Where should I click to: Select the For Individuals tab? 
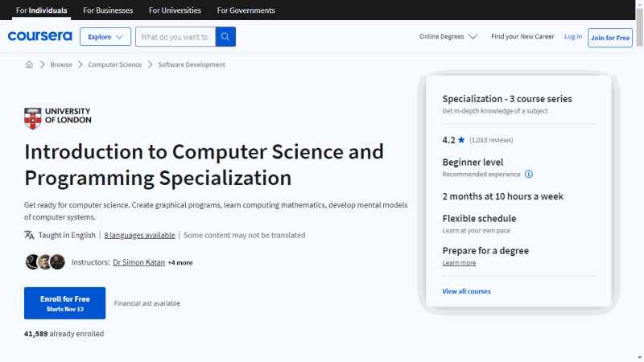pyautogui.click(x=42, y=10)
